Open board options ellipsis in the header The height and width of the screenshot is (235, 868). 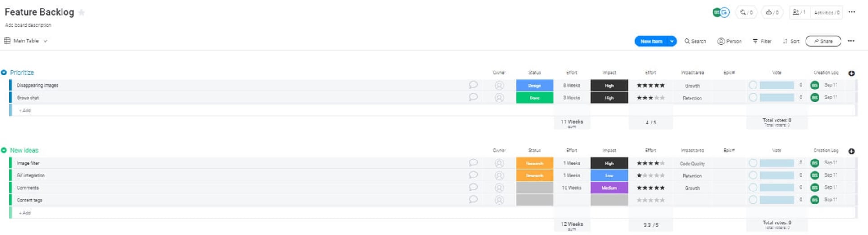[852, 12]
